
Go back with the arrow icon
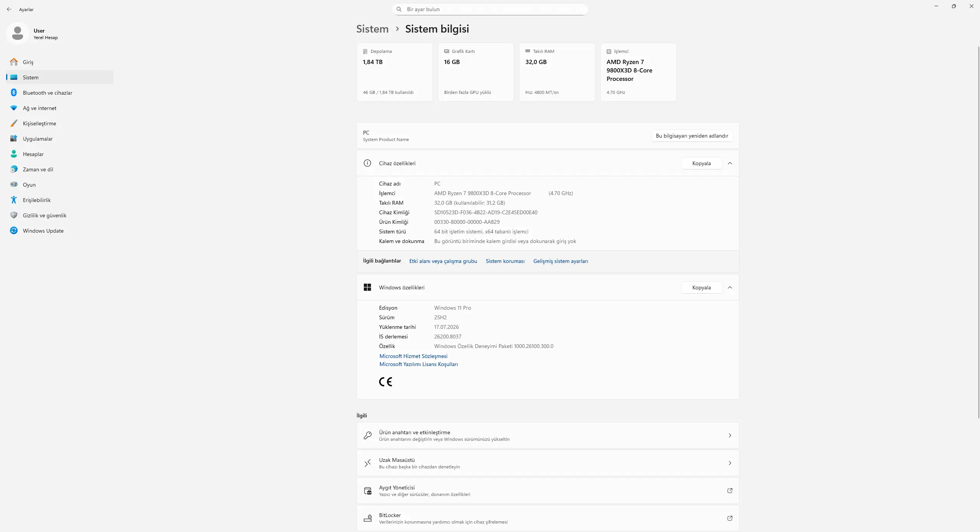click(9, 9)
